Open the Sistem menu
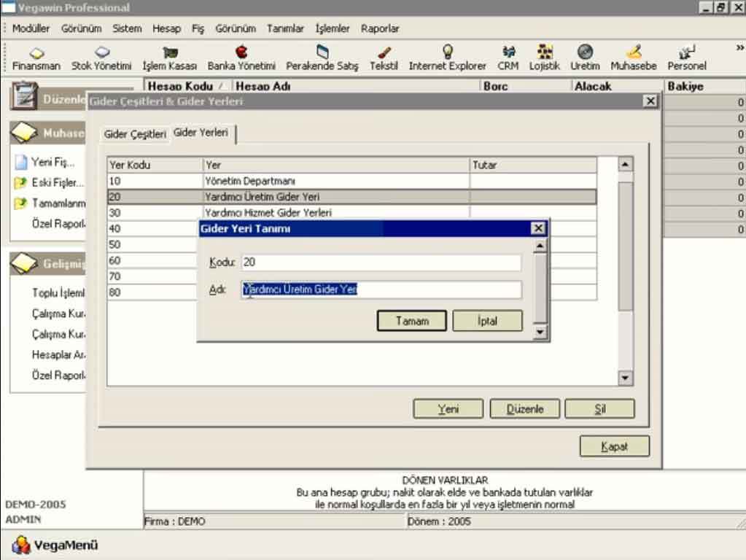 click(x=127, y=28)
